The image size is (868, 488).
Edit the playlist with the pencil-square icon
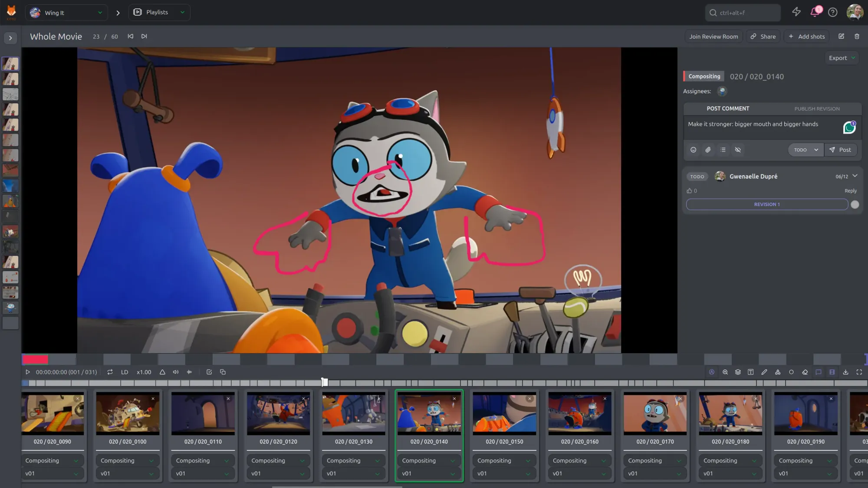coord(841,36)
